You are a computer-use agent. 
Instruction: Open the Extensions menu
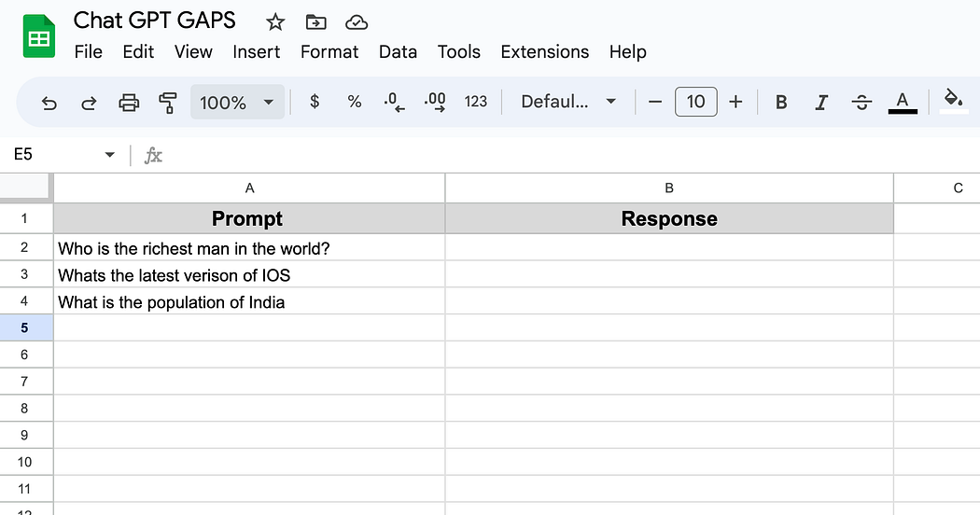pyautogui.click(x=544, y=52)
